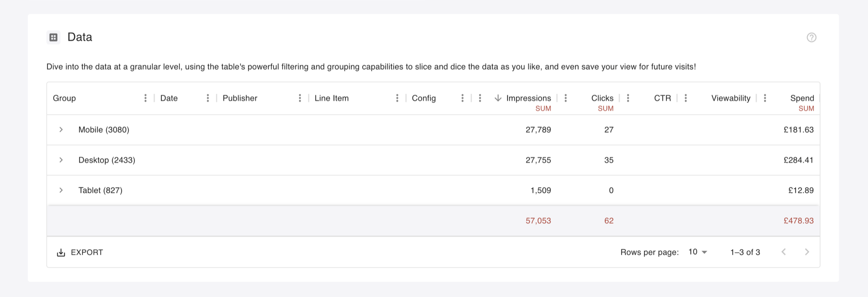Click the EXPORT button

(x=80, y=253)
